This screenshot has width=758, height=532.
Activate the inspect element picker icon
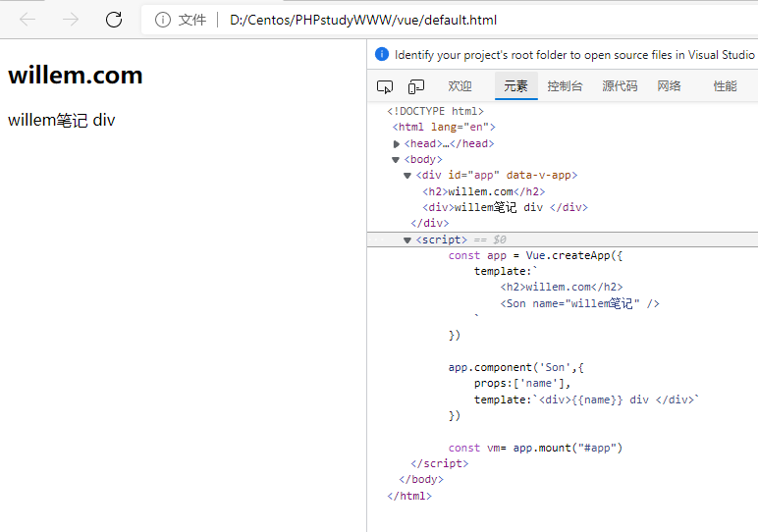(385, 86)
